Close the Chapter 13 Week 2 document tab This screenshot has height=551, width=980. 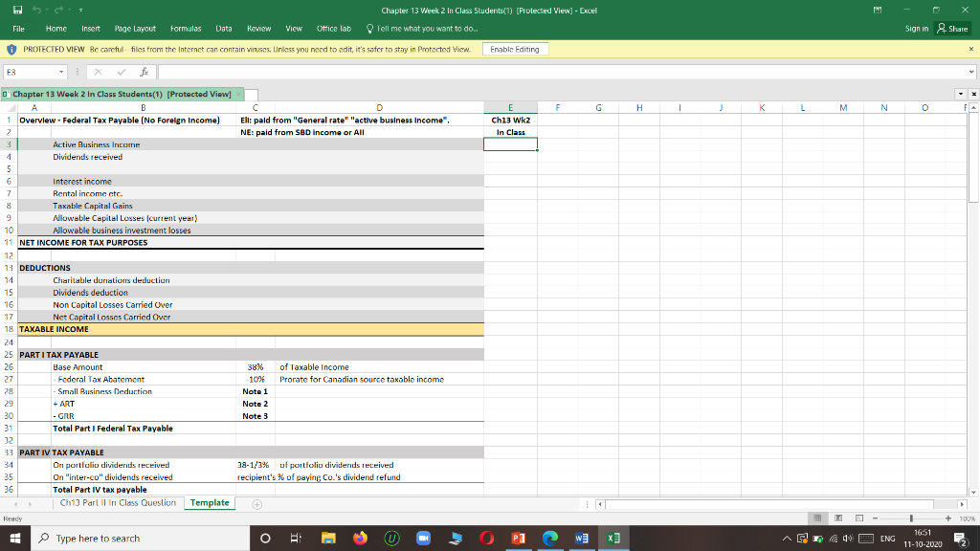[237, 95]
